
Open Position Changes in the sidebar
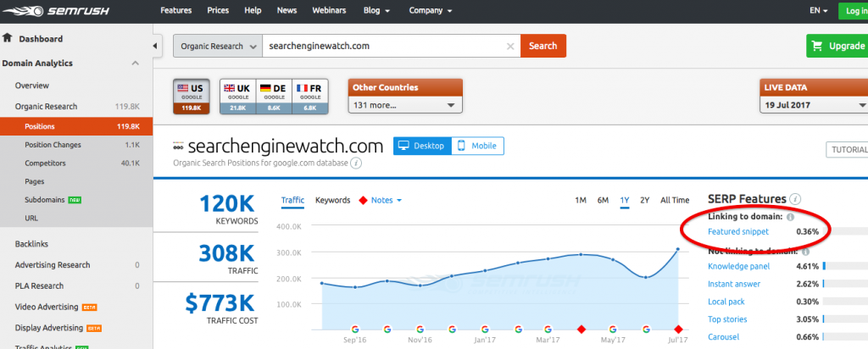(53, 145)
